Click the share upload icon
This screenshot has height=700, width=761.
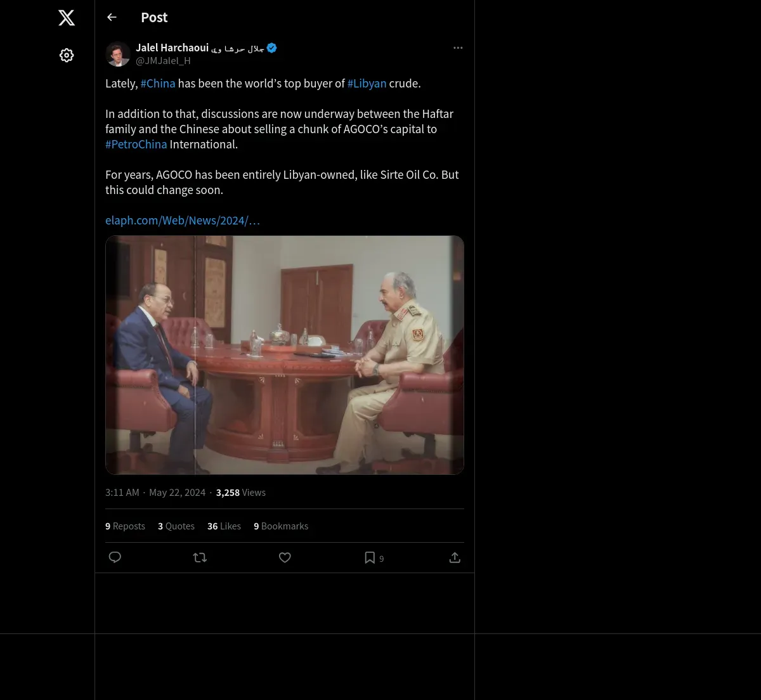[455, 557]
